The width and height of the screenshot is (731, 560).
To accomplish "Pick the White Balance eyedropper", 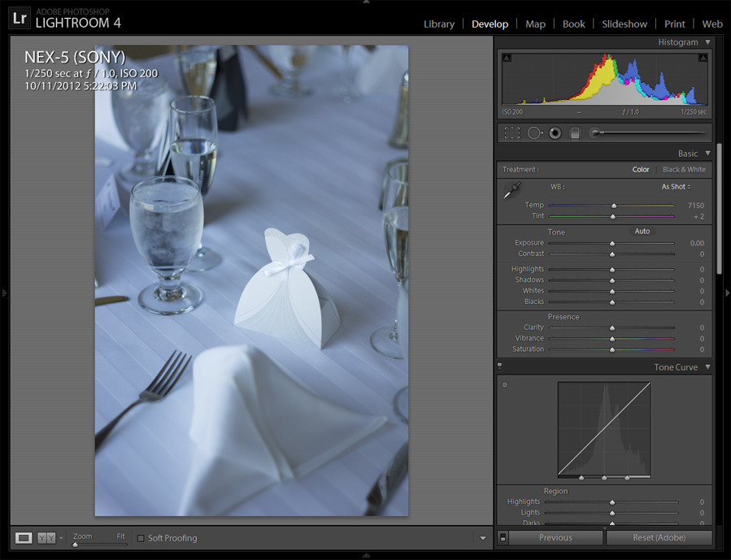I will (511, 192).
